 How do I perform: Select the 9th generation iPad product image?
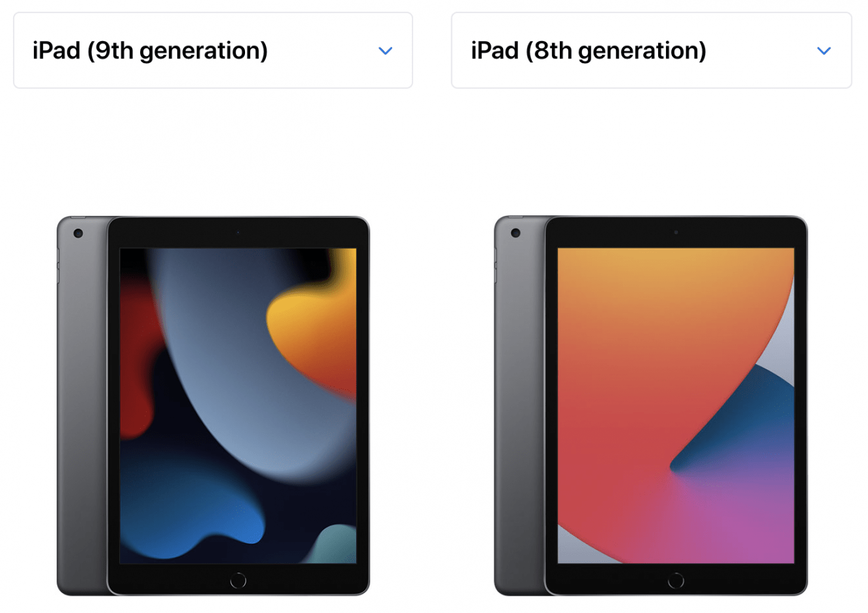213,405
